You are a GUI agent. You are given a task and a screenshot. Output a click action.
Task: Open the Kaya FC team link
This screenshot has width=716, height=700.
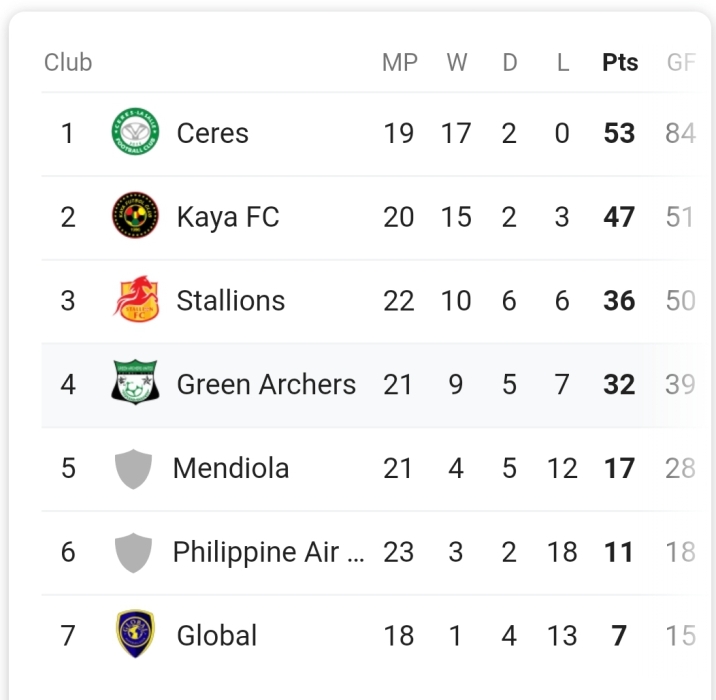coord(227,217)
